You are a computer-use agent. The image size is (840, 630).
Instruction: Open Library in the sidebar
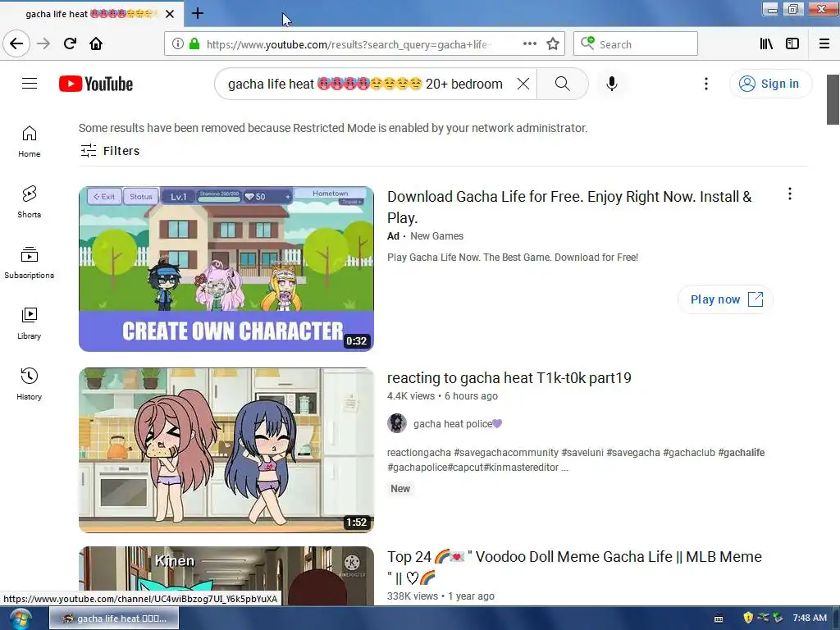(x=29, y=323)
